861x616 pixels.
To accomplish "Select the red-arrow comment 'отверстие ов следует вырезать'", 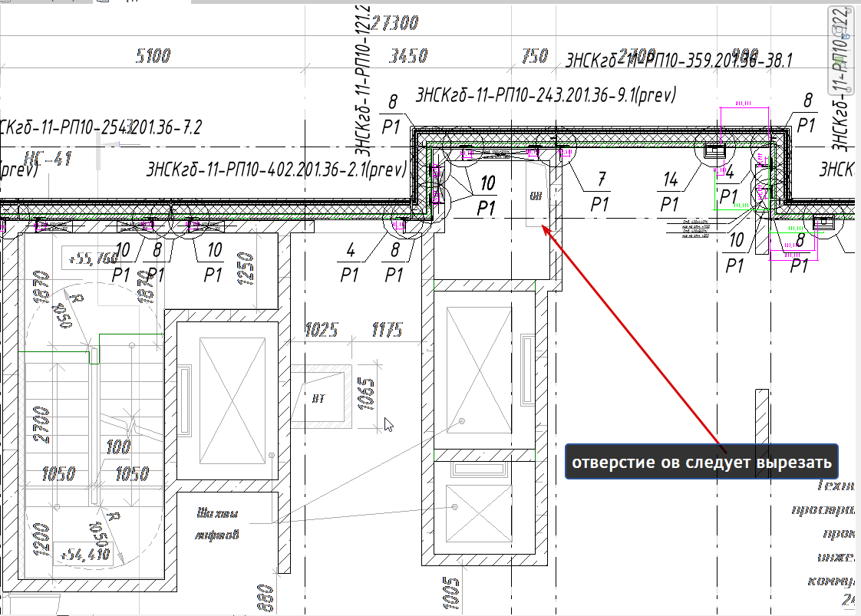I will (x=701, y=462).
